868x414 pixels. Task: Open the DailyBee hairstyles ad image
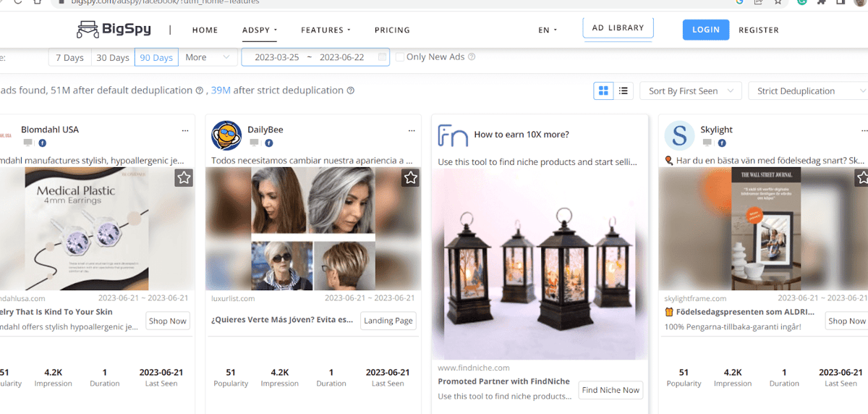(313, 229)
